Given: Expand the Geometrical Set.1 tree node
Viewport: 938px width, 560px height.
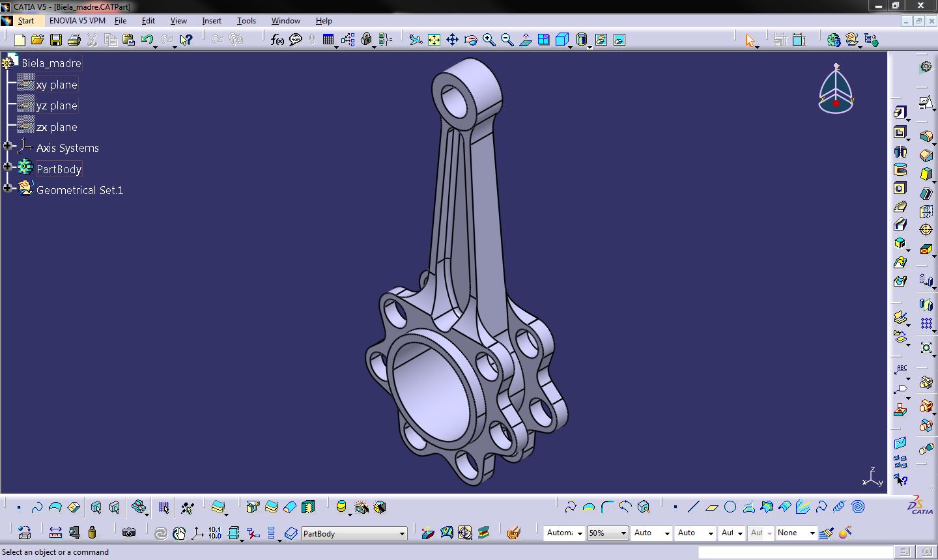Looking at the screenshot, I should click(x=7, y=188).
